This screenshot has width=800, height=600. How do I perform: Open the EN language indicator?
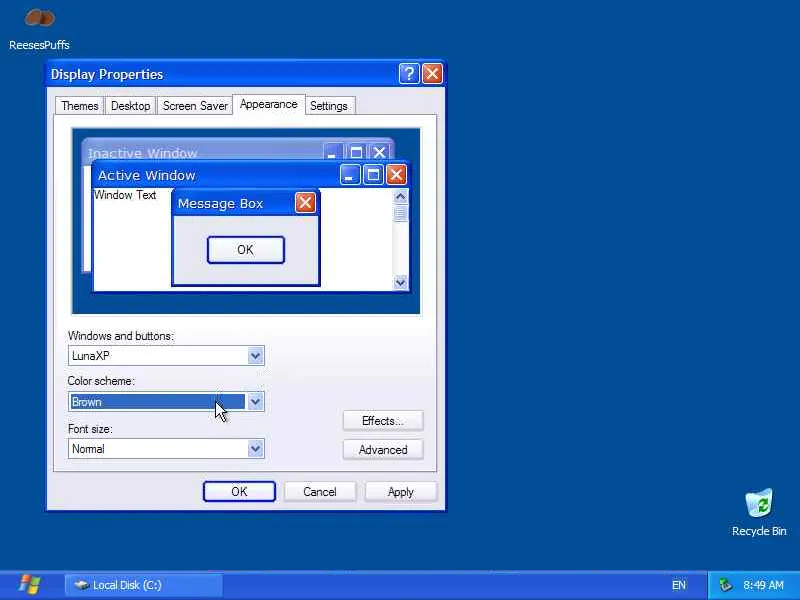679,585
